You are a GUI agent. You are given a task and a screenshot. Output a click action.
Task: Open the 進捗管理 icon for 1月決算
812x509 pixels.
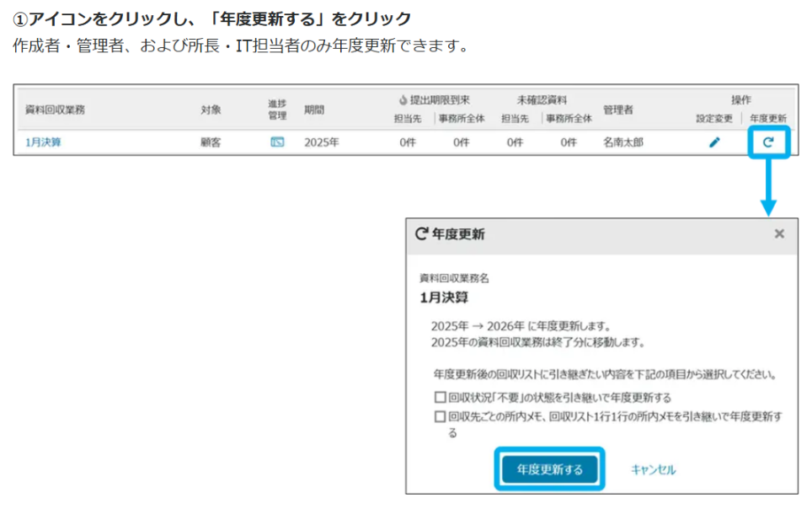click(x=277, y=142)
